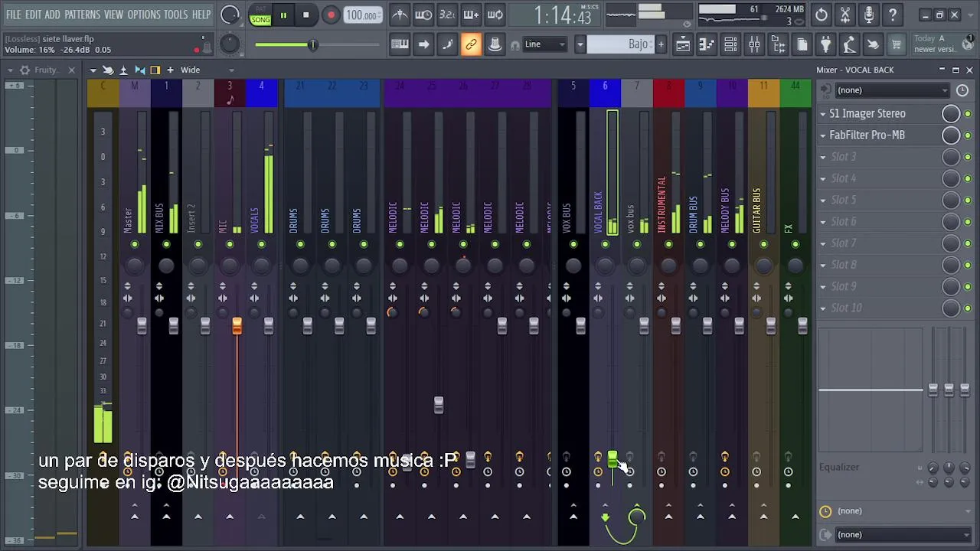Viewport: 980px width, 551px height.
Task: Open the plugin picker plug icon
Action: pos(825,45)
